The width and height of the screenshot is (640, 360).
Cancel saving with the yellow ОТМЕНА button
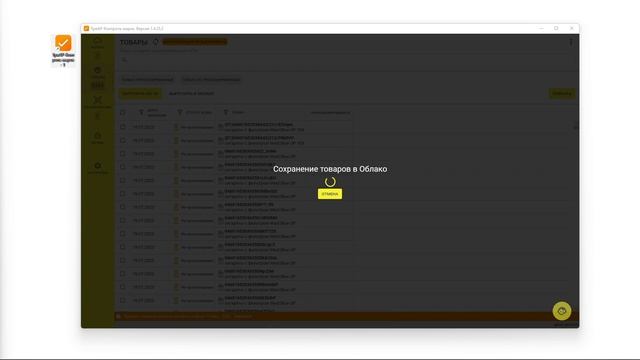tap(330, 194)
